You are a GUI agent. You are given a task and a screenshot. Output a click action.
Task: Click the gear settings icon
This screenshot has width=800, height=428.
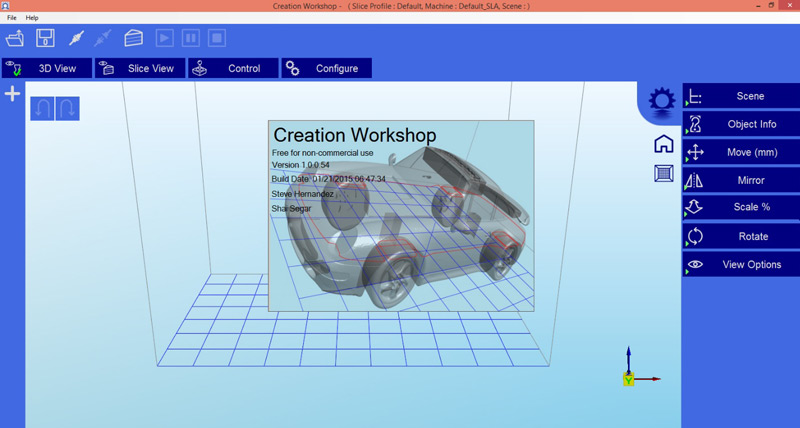pos(662,100)
